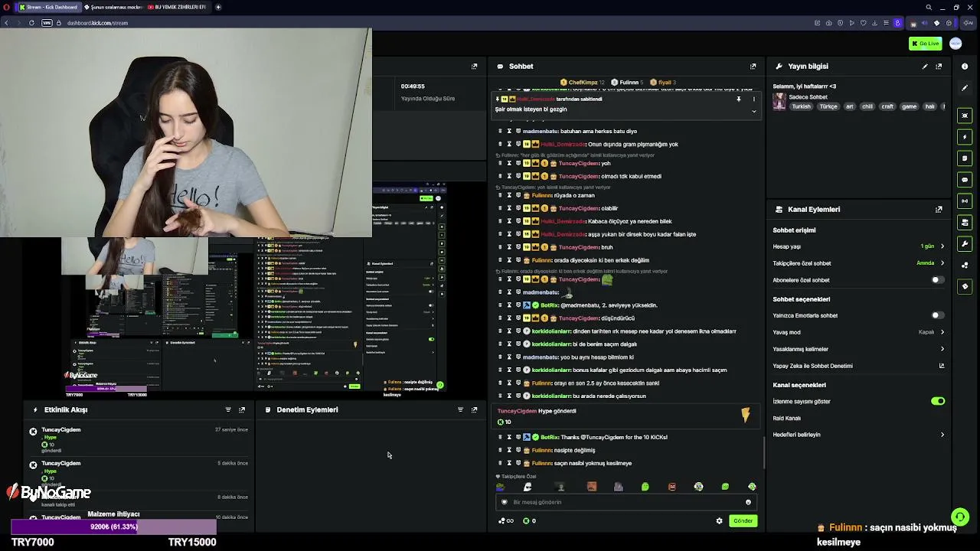The width and height of the screenshot is (980, 551).
Task: Select the Turkish tag
Action: pyautogui.click(x=801, y=107)
